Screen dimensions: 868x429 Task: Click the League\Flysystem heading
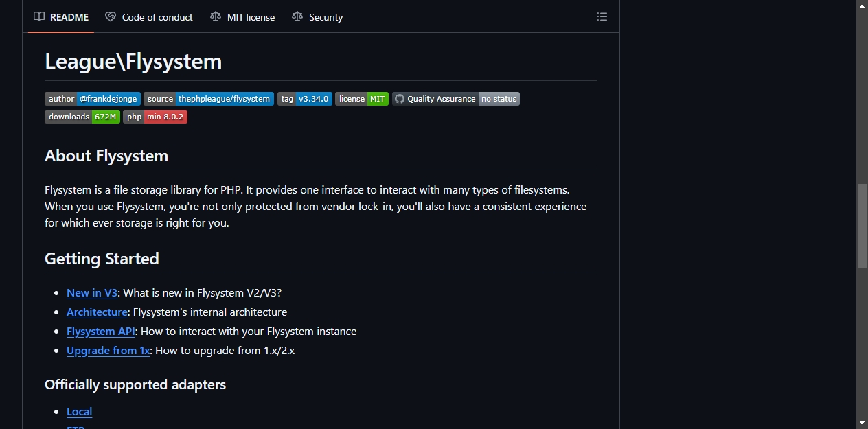[133, 61]
